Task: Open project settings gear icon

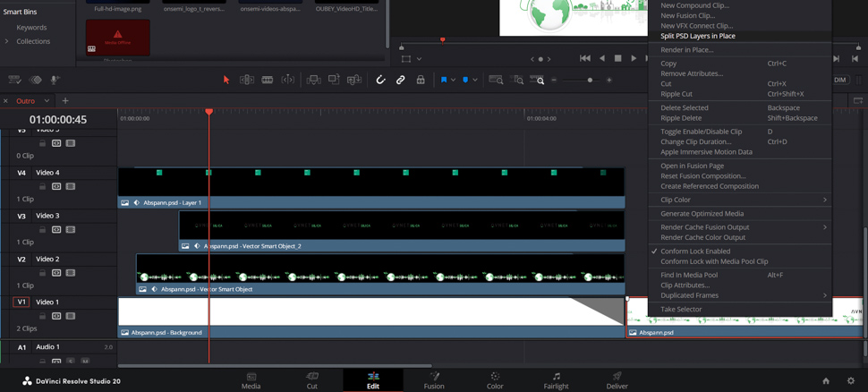Action: pyautogui.click(x=850, y=380)
